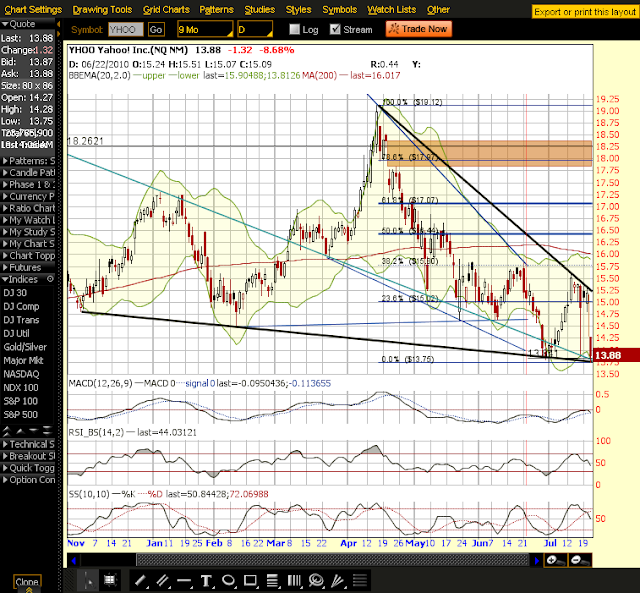The width and height of the screenshot is (640, 593).
Task: Click the single up arrow in sidebar
Action: point(20,431)
